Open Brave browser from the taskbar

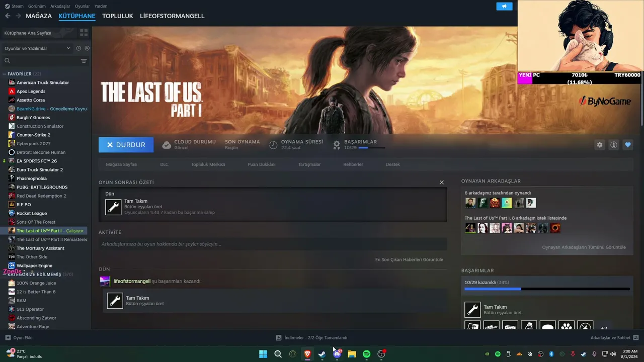pos(307,354)
